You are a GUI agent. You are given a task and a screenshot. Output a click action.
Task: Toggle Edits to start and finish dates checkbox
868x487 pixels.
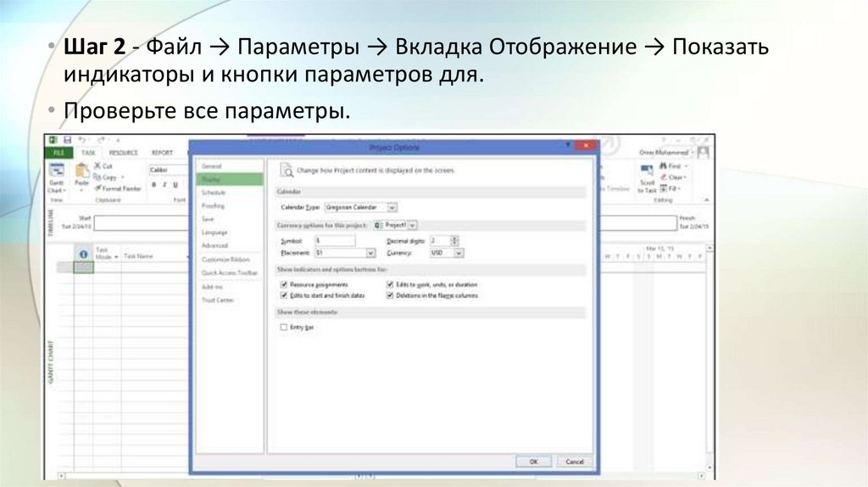(x=284, y=295)
